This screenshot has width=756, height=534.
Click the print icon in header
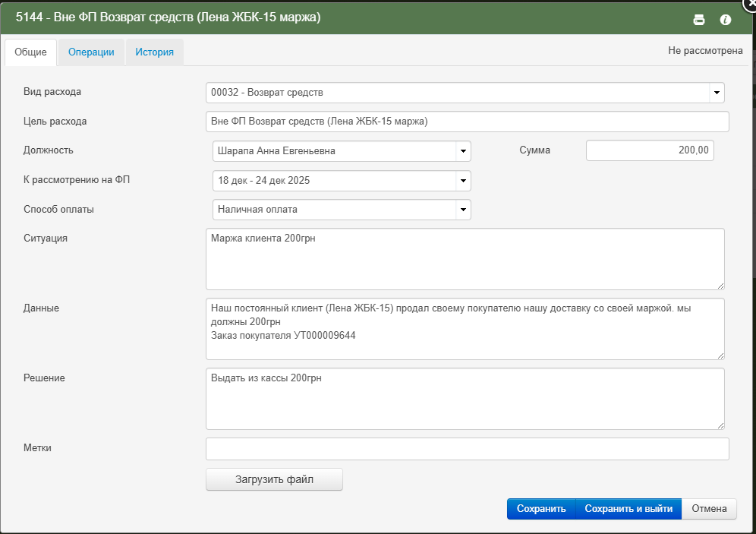[699, 20]
